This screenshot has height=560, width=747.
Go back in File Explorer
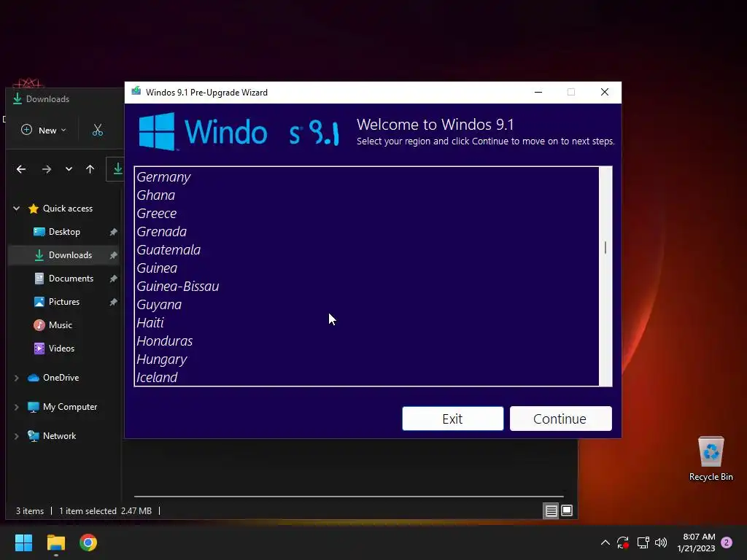point(21,169)
